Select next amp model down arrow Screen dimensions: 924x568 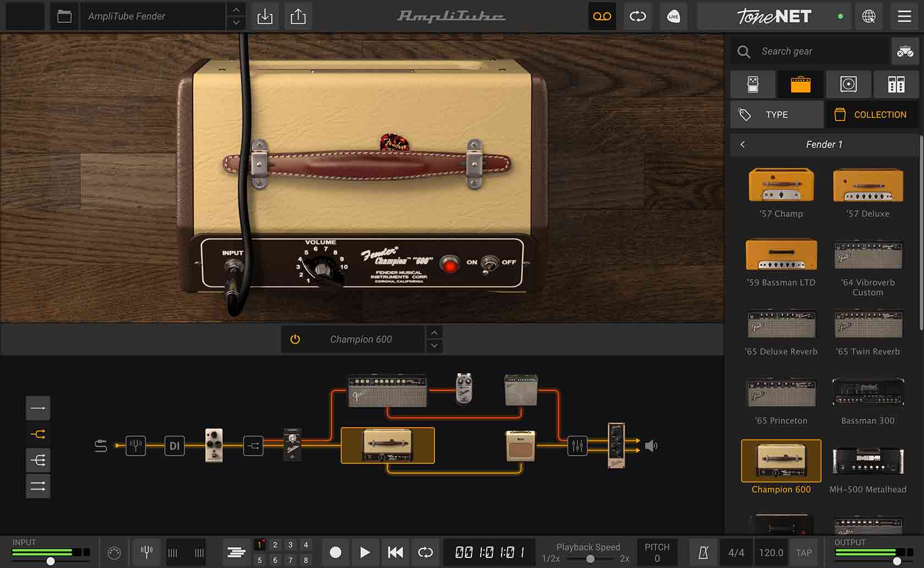[435, 346]
